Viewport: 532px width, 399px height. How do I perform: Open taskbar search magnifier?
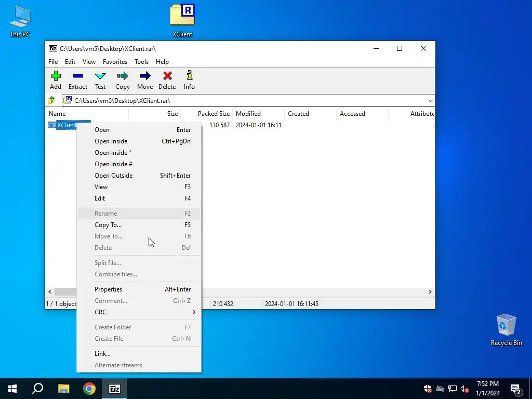point(37,389)
